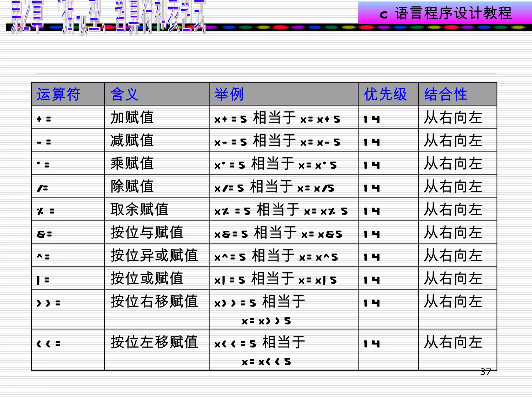Select the |= operator cell
This screenshot has width=532, height=399.
point(68,278)
